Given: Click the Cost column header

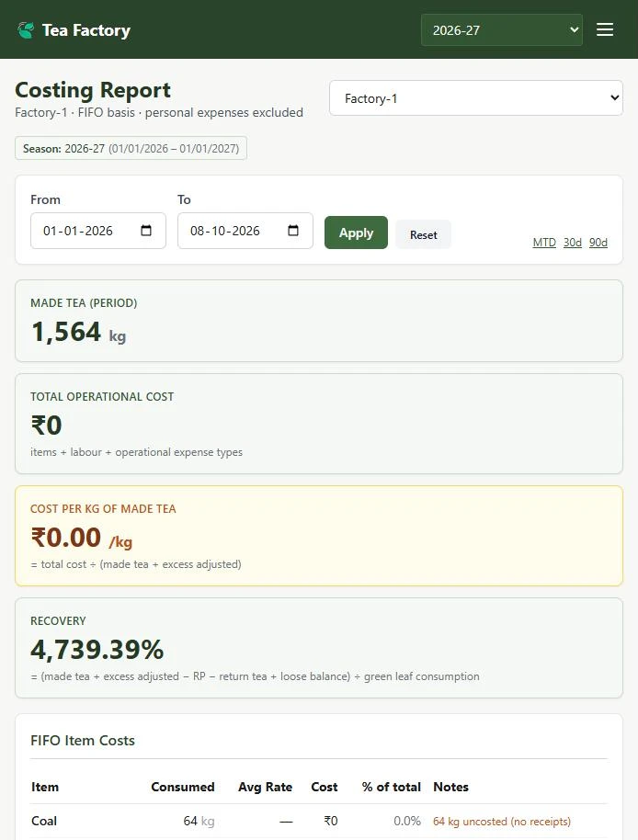Looking at the screenshot, I should (x=325, y=787).
